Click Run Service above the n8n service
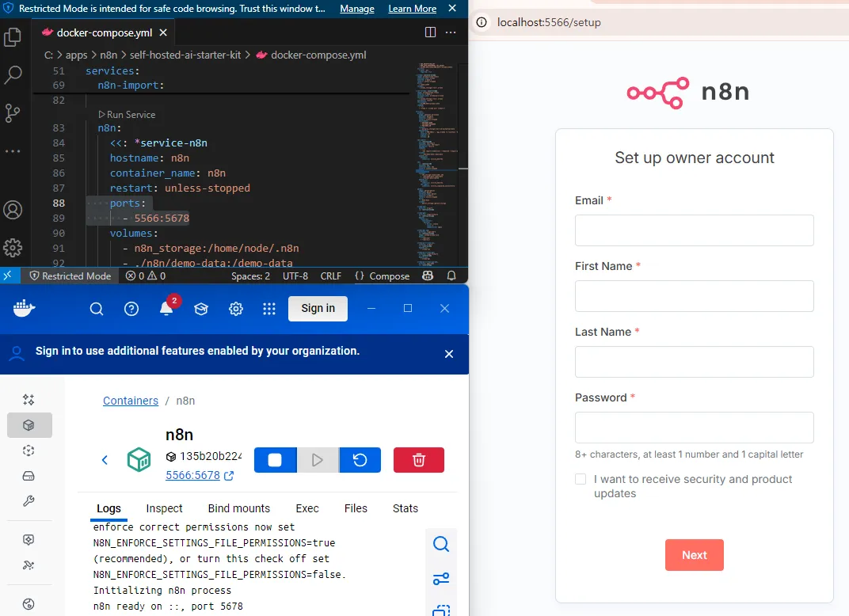The image size is (849, 616). (x=127, y=115)
